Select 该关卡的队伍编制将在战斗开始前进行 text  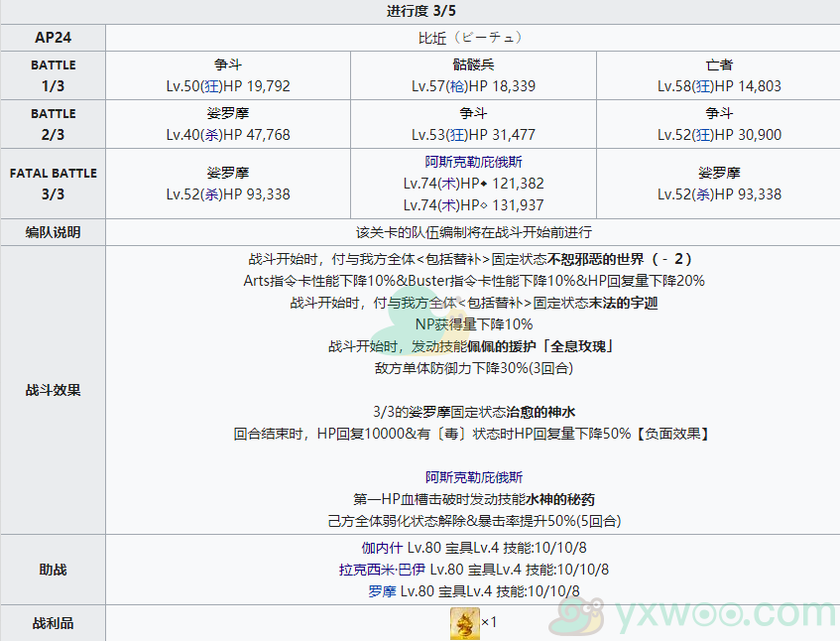pos(474,232)
